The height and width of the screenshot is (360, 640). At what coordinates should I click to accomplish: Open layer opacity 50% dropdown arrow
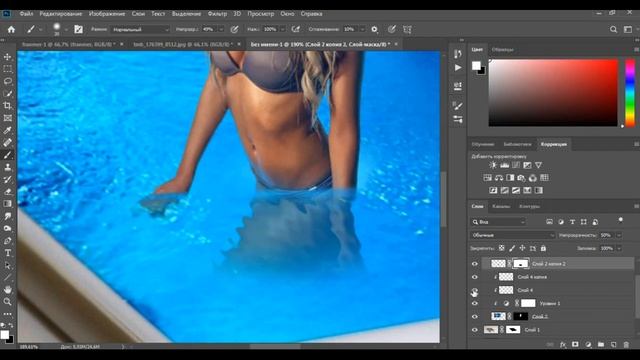point(619,235)
